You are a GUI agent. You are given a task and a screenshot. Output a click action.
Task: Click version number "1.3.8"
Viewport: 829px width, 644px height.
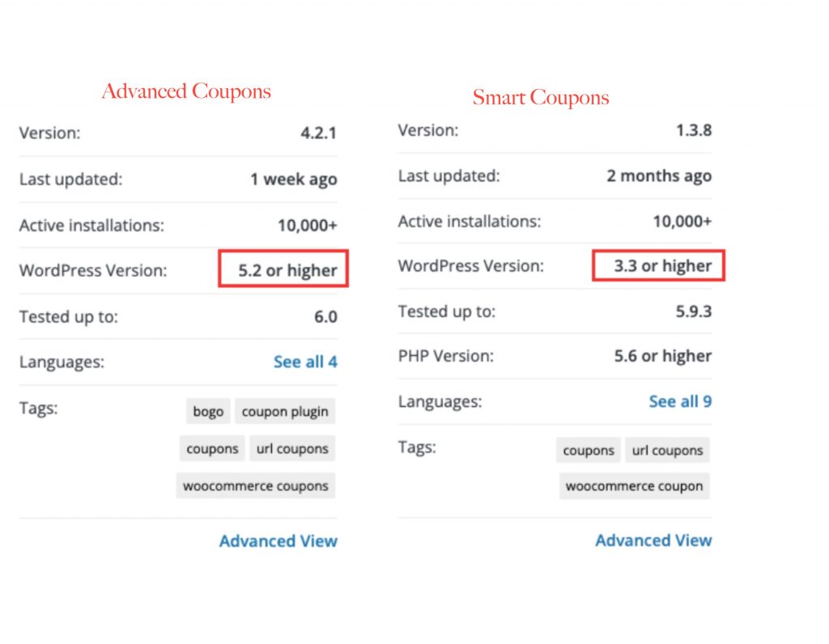pyautogui.click(x=694, y=130)
